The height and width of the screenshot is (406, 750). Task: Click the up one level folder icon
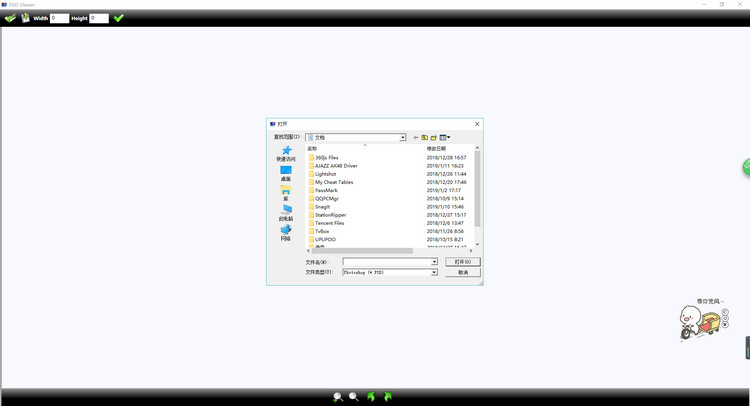(x=424, y=138)
